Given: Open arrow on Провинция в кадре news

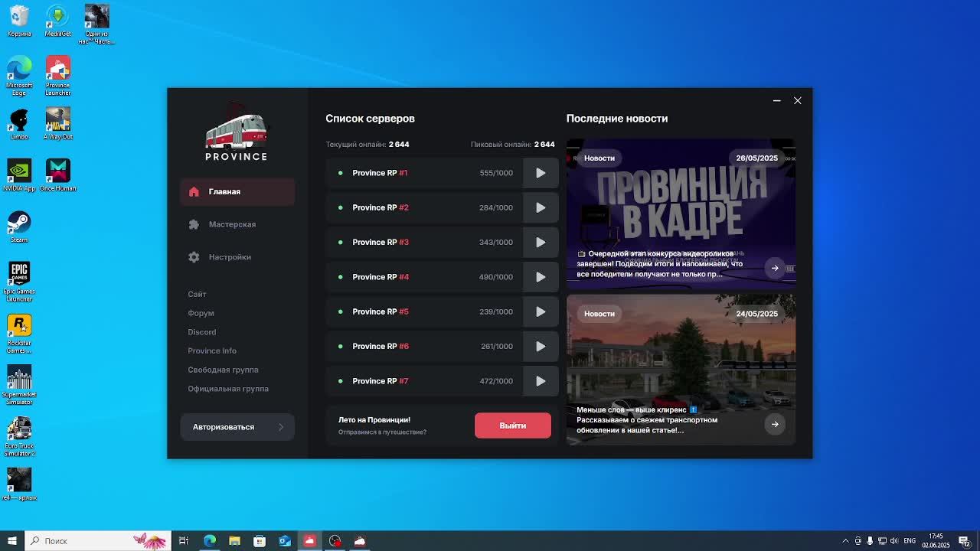Looking at the screenshot, I should pyautogui.click(x=775, y=269).
